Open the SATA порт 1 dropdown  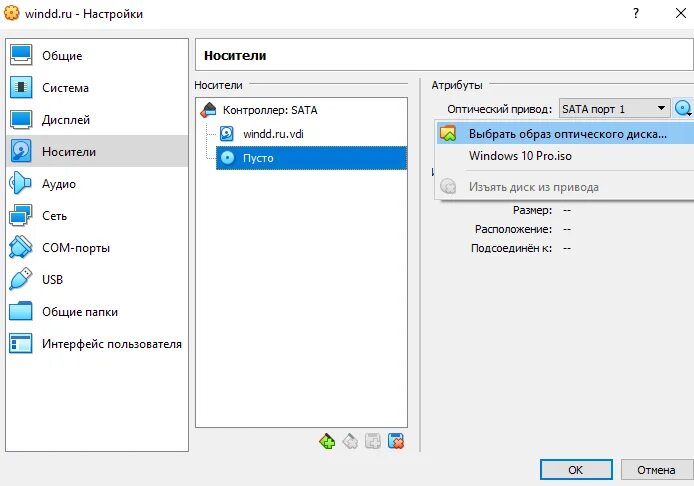click(x=614, y=108)
